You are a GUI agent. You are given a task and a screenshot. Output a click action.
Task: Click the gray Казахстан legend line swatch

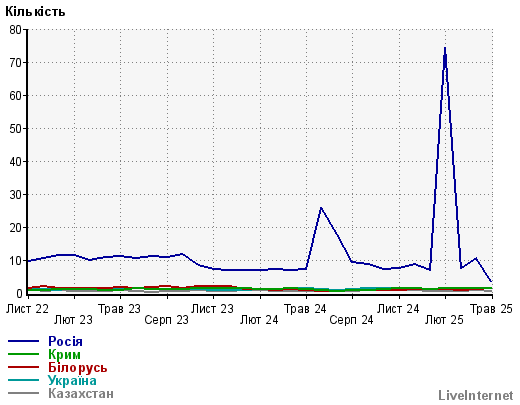[x=23, y=393]
